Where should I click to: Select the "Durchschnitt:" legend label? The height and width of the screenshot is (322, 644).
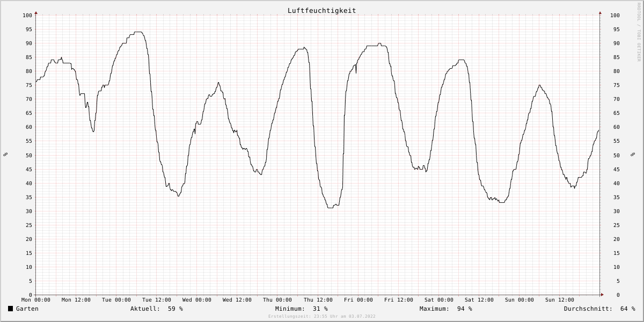point(588,309)
